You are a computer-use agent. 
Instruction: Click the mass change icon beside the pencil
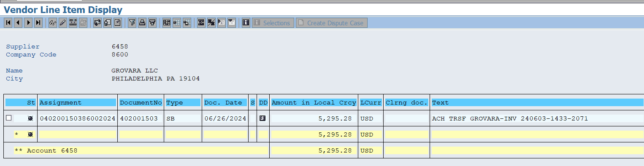tap(73, 23)
